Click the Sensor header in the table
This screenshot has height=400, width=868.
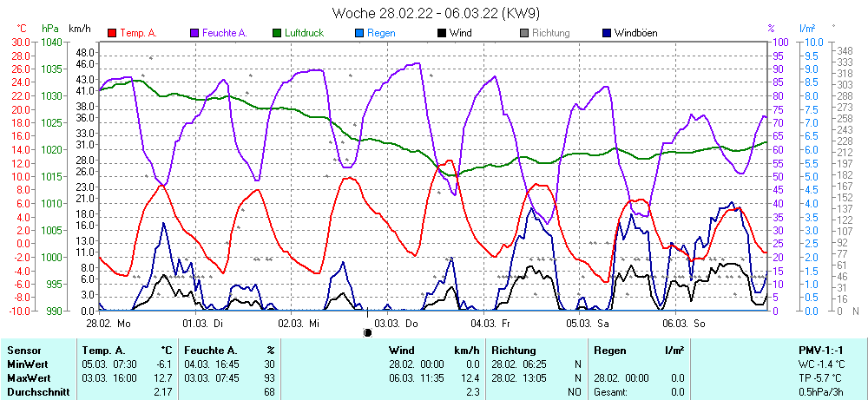click(x=25, y=351)
